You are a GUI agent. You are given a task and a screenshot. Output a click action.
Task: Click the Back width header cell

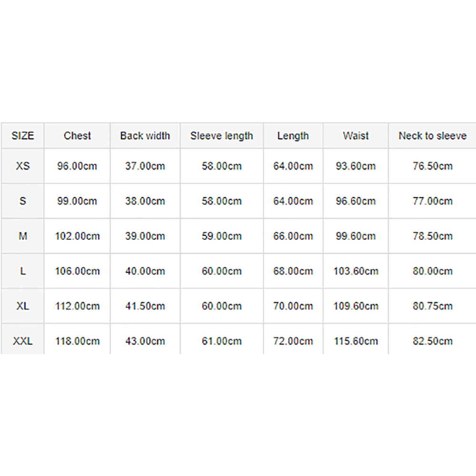coord(145,136)
